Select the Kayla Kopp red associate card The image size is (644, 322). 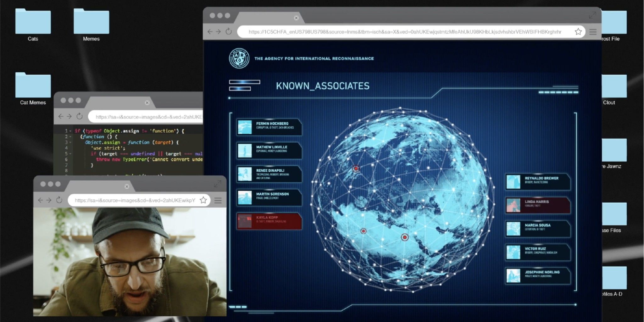[269, 221]
